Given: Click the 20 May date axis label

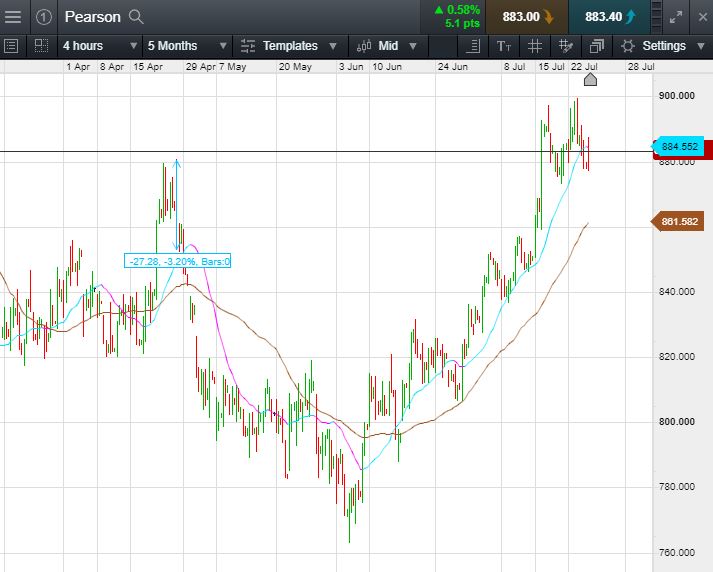Looking at the screenshot, I should click(x=295, y=67).
